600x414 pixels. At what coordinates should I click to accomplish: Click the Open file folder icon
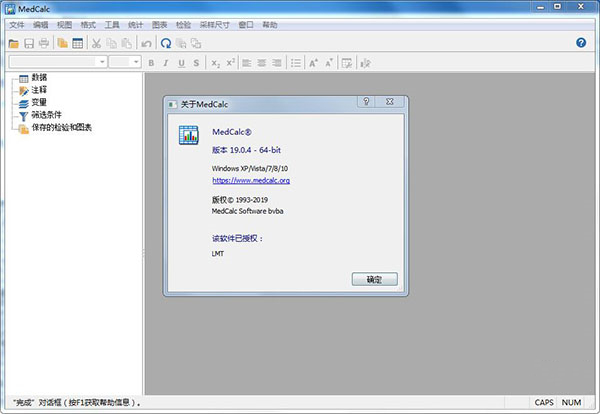click(x=14, y=43)
